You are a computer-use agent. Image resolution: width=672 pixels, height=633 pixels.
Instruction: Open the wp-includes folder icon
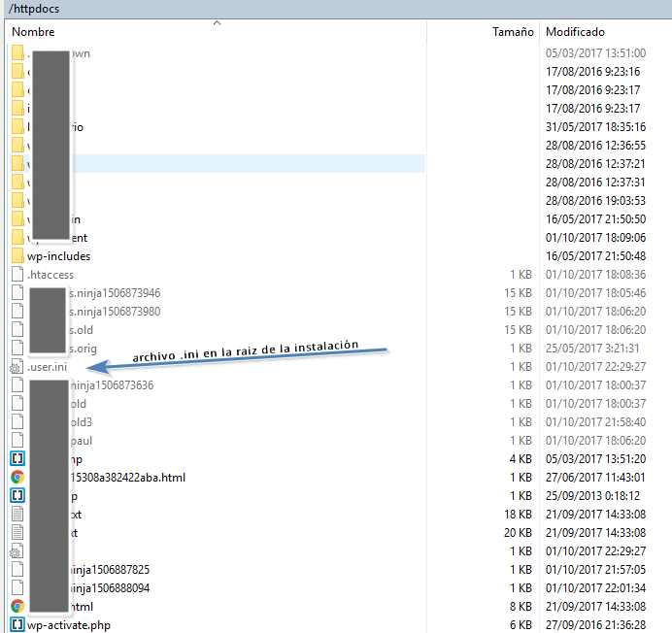point(17,256)
